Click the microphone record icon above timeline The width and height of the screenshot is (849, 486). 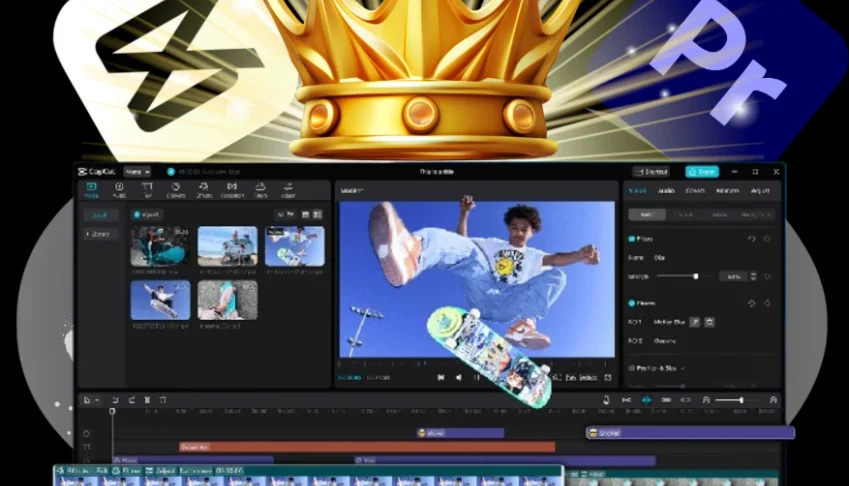[606, 400]
